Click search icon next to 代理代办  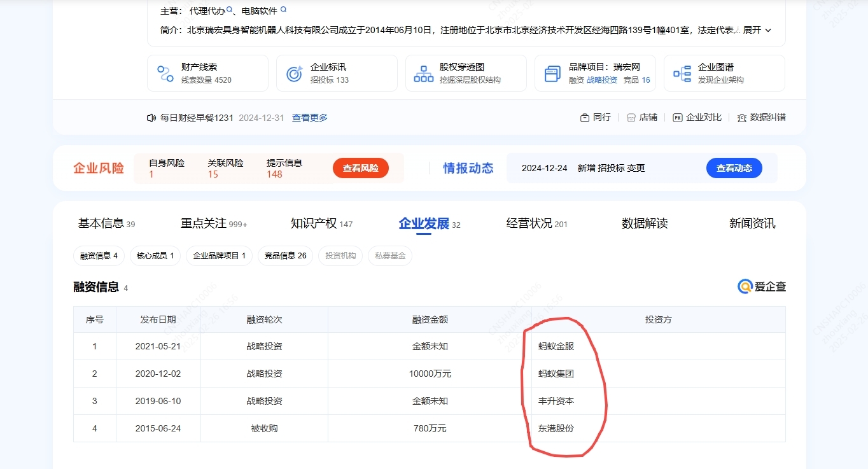[x=230, y=10]
